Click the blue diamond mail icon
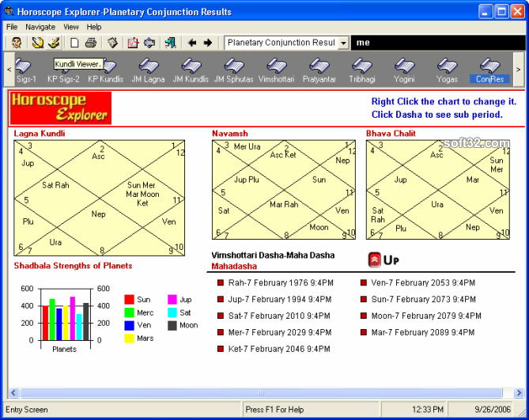 pyautogui.click(x=149, y=43)
